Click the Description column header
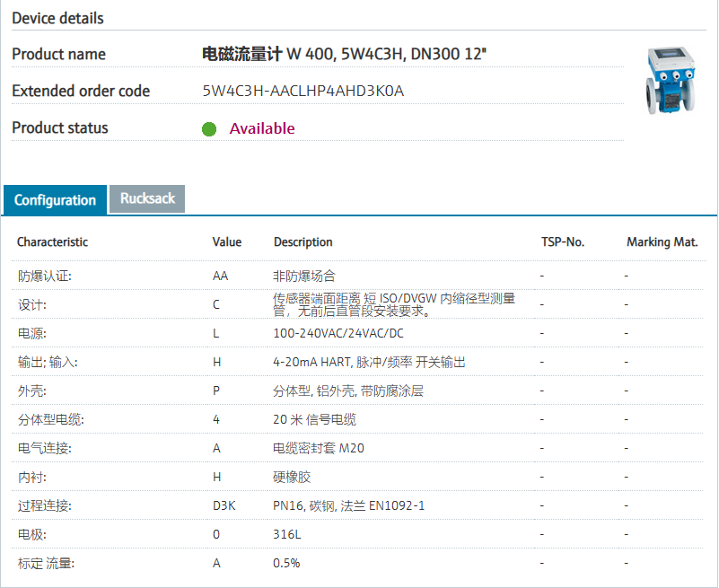The height and width of the screenshot is (588, 719). click(303, 242)
